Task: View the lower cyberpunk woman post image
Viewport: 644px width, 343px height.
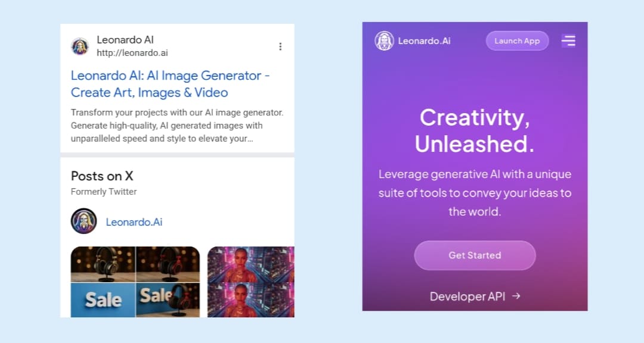Action: (250, 300)
